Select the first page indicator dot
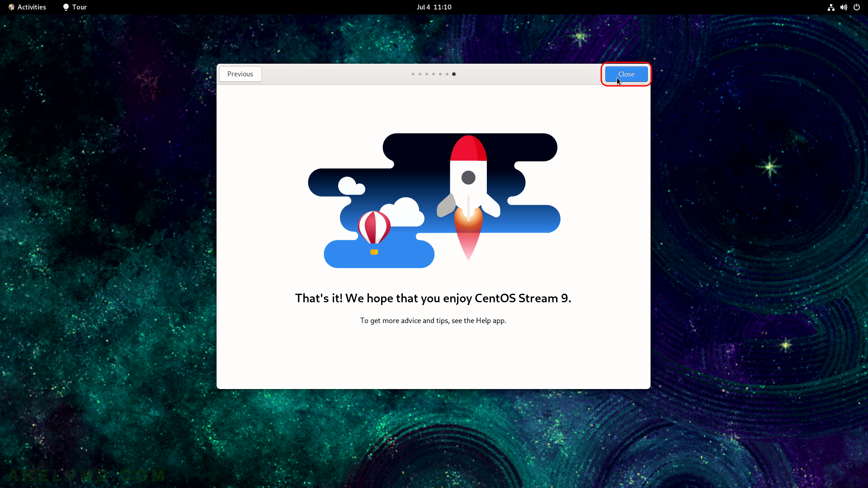Viewport: 868px width, 488px height. pos(413,74)
